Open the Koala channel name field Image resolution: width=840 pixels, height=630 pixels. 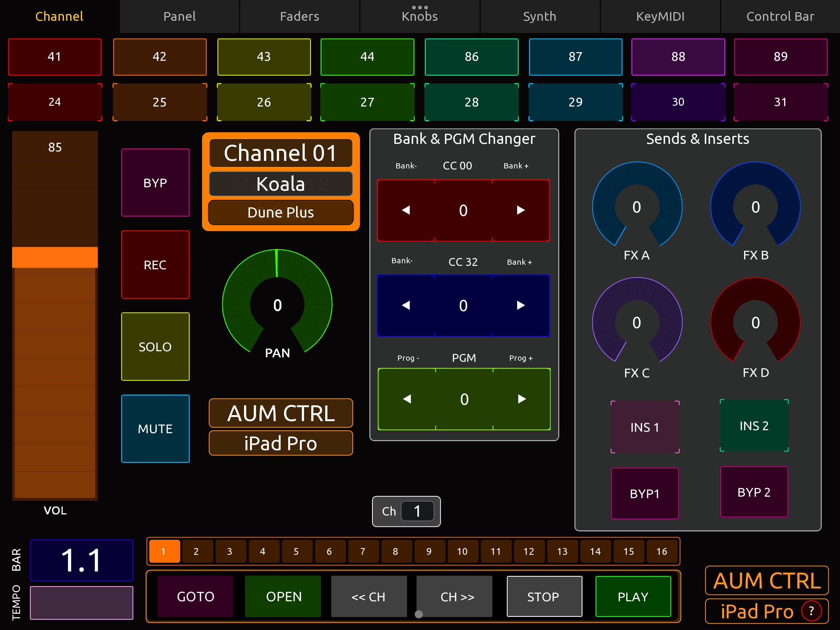point(281,184)
